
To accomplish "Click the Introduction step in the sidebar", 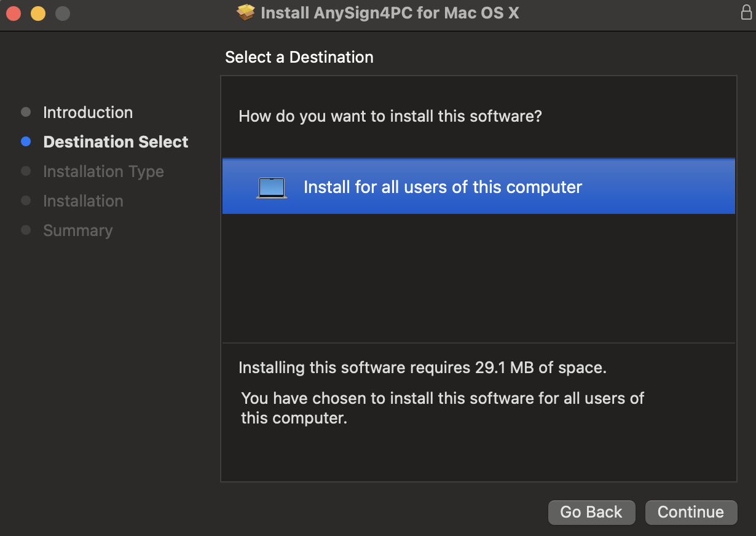I will [88, 112].
